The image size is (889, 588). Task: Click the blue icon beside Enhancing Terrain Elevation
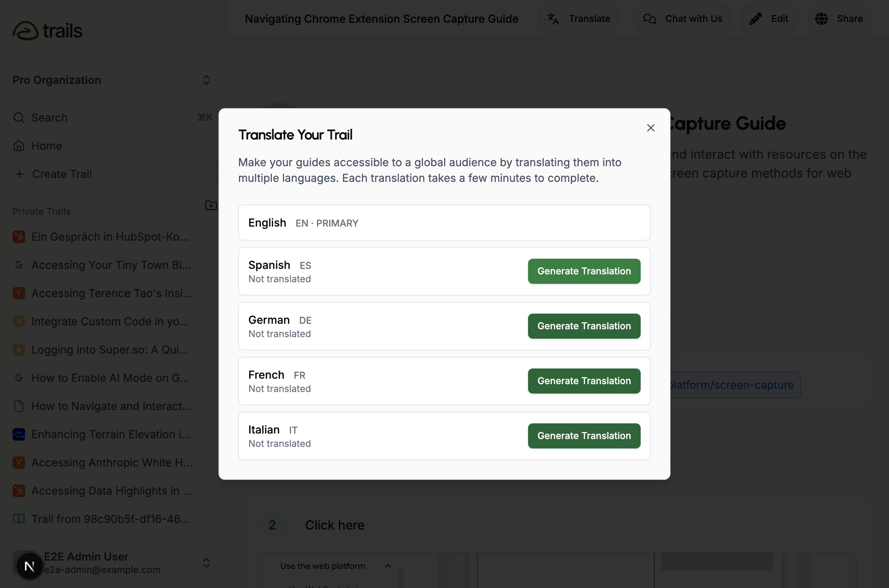point(18,434)
